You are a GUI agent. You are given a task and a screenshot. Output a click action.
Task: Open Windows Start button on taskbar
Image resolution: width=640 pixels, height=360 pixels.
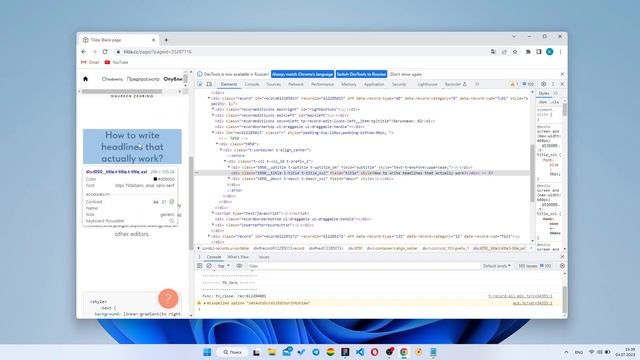207,352
